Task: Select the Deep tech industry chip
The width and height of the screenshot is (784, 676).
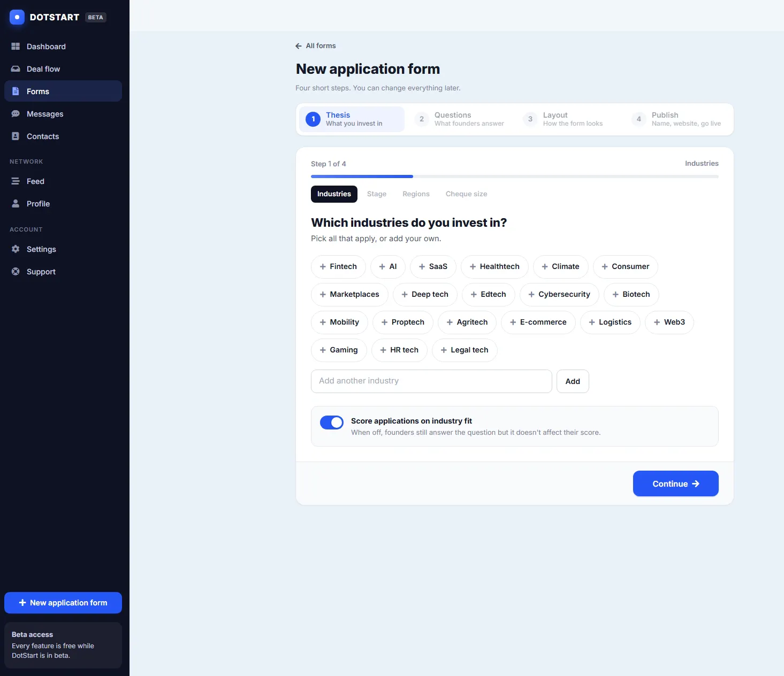Action: tap(425, 295)
